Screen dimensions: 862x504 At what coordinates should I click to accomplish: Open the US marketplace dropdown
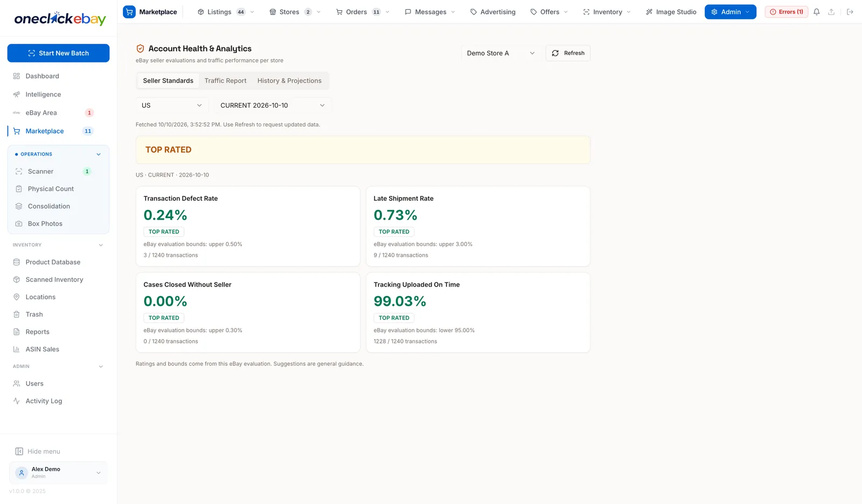(x=172, y=106)
